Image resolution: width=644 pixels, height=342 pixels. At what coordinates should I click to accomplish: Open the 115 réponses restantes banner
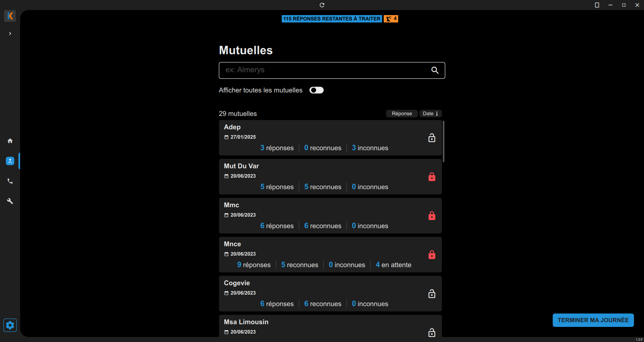[331, 19]
